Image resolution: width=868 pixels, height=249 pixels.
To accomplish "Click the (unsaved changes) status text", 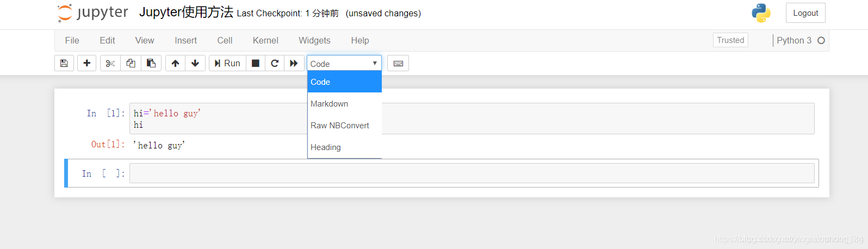I will [383, 13].
